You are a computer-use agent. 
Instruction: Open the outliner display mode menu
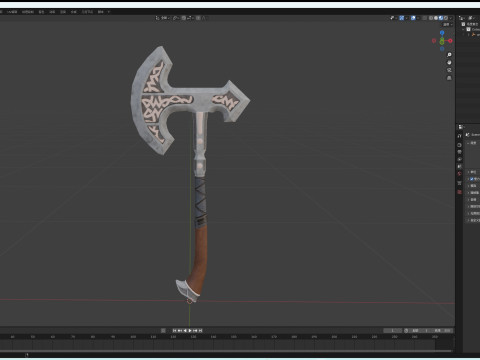pyautogui.click(x=462, y=18)
